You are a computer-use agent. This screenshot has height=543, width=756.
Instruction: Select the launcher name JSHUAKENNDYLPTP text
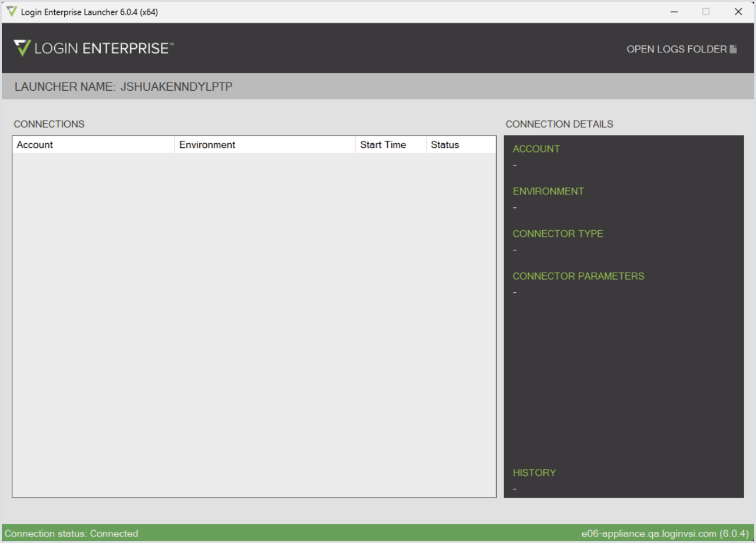point(176,87)
